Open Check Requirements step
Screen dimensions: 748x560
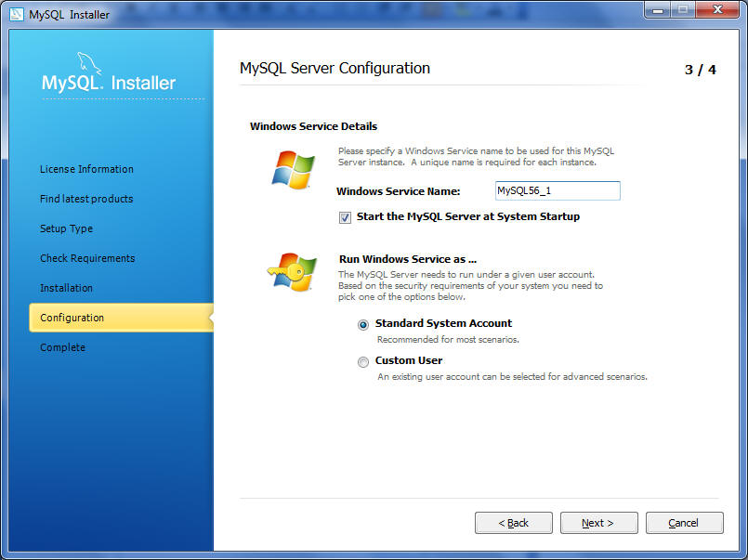(87, 258)
